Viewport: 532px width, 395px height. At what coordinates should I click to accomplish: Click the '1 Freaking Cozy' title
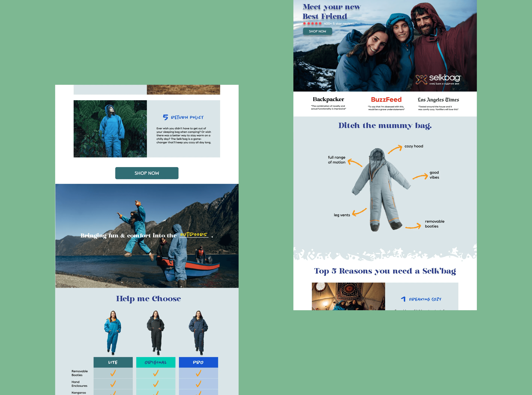[x=421, y=299]
